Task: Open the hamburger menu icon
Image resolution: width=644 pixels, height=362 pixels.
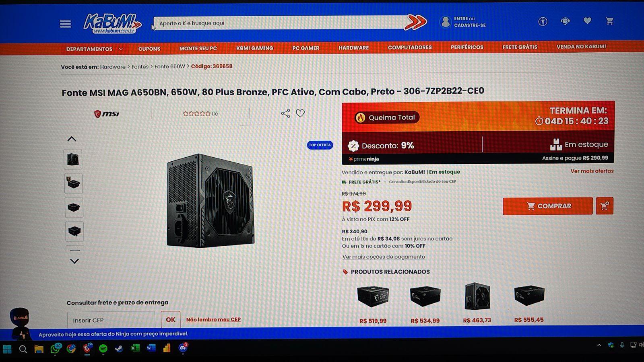Action: point(65,24)
